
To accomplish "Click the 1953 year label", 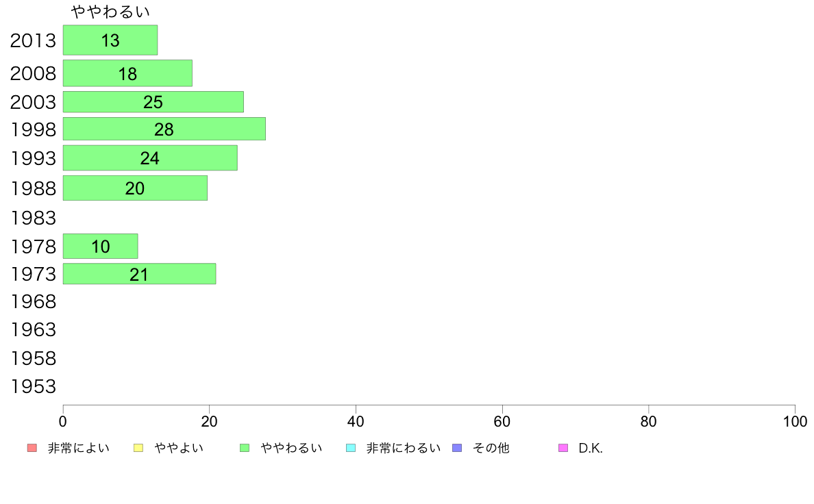I will point(33,387).
